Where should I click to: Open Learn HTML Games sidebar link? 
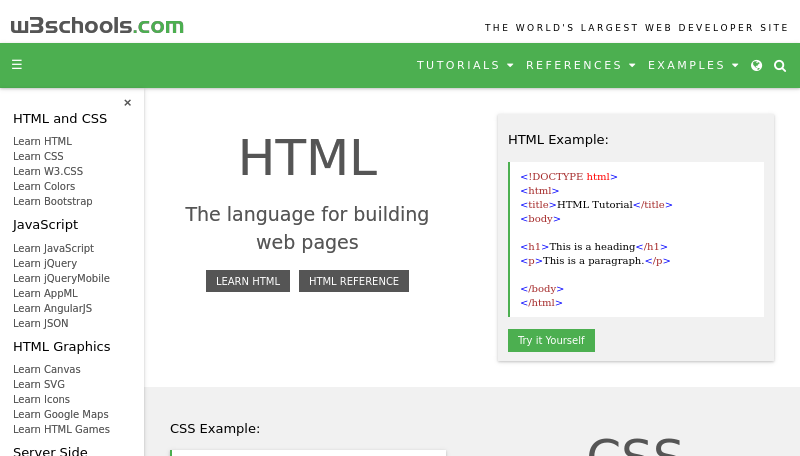[61, 429]
